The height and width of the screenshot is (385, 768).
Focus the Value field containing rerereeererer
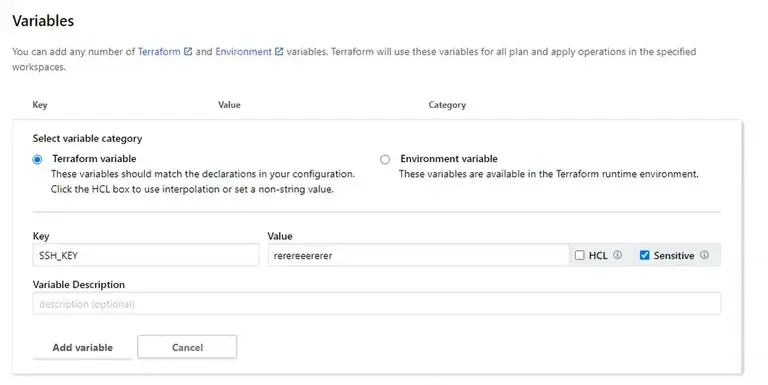coord(418,255)
